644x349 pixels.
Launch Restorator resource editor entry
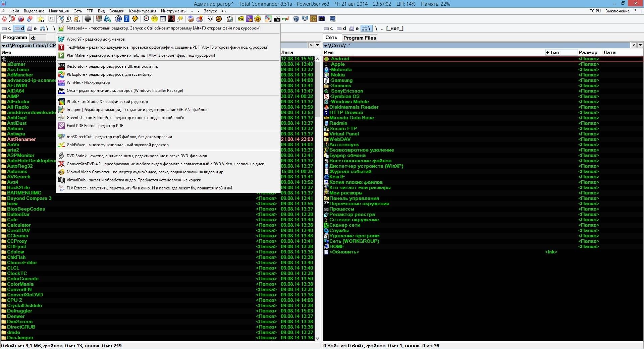168,66
